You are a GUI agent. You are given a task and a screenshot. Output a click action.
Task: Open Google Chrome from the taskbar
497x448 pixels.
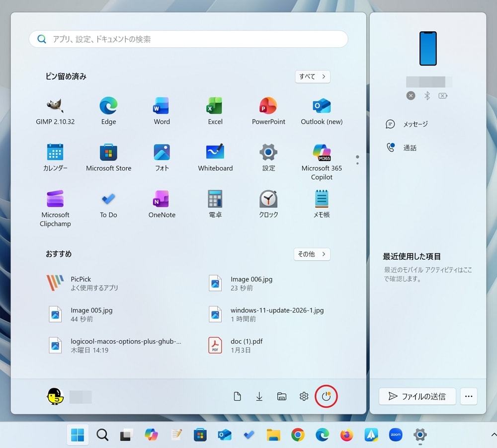click(298, 435)
